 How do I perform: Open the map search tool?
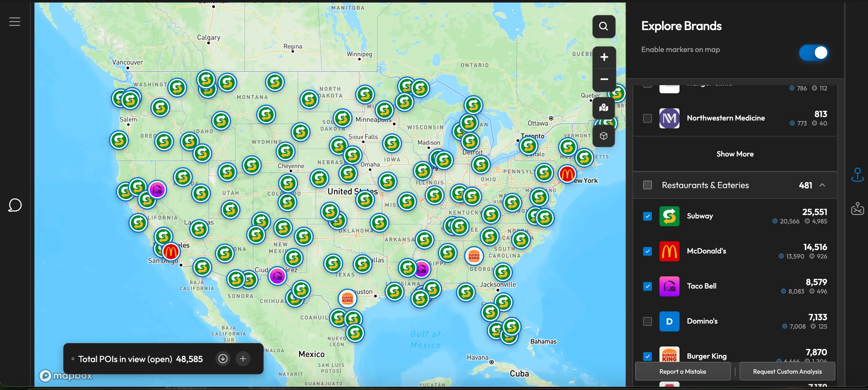point(603,26)
